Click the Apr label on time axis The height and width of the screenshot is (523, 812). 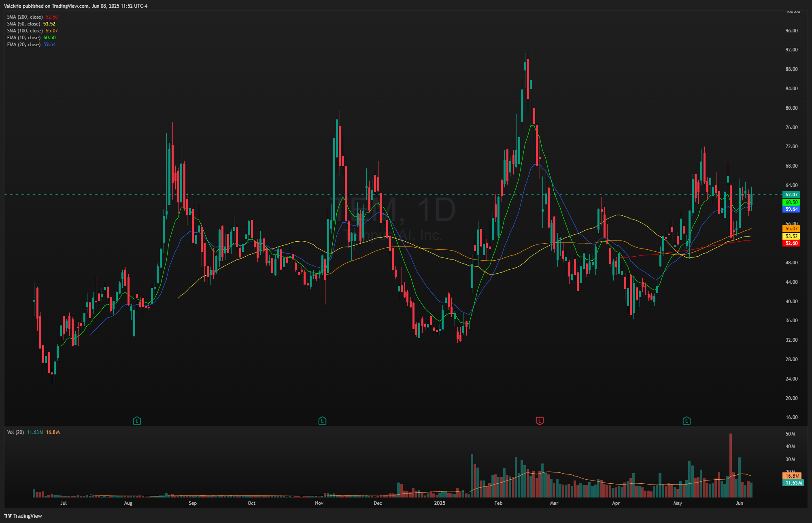[x=616, y=503]
